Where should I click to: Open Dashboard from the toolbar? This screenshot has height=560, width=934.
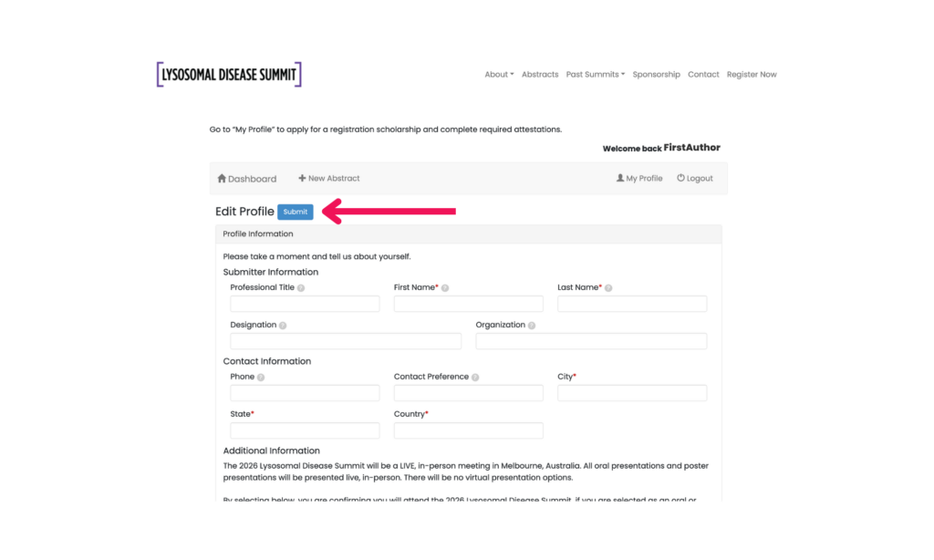coord(246,179)
